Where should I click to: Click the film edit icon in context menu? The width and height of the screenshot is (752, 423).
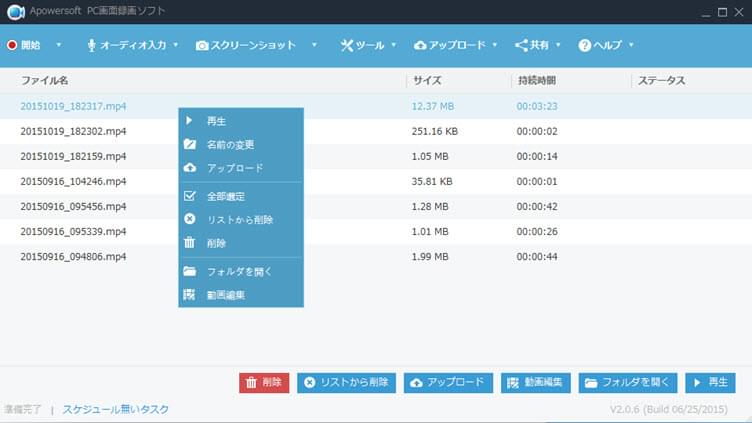pyautogui.click(x=189, y=294)
